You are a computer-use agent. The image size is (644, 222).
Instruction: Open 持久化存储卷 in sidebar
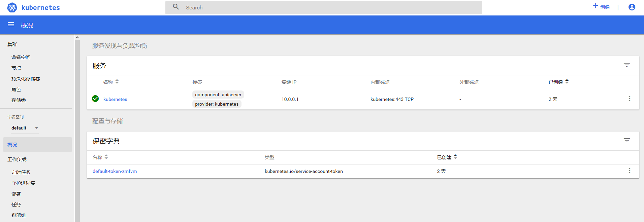[26, 79]
